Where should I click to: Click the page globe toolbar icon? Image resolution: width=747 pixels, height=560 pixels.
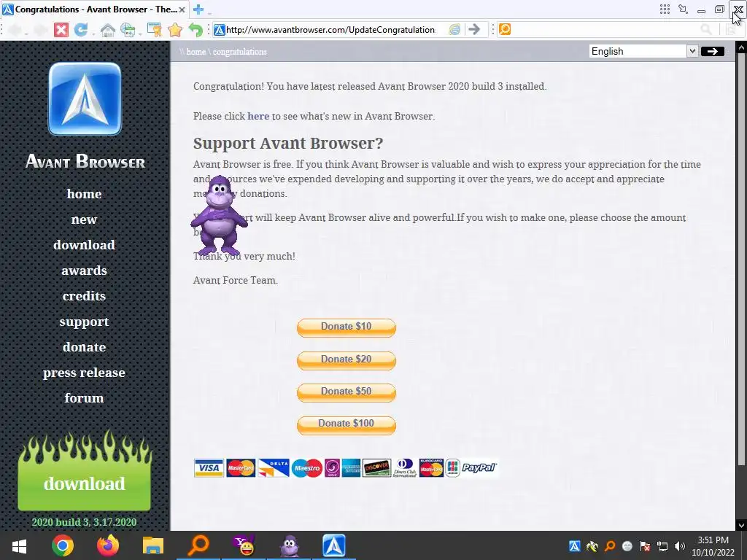point(127,30)
